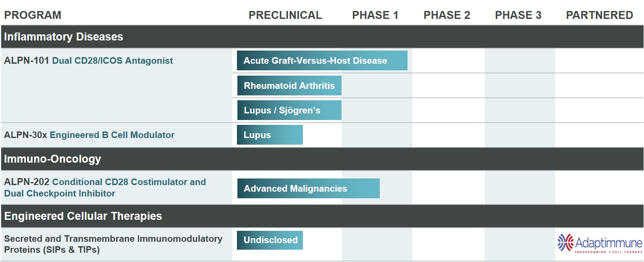Select the Inflammatory Diseases section header
The image size is (644, 262).
tap(64, 36)
